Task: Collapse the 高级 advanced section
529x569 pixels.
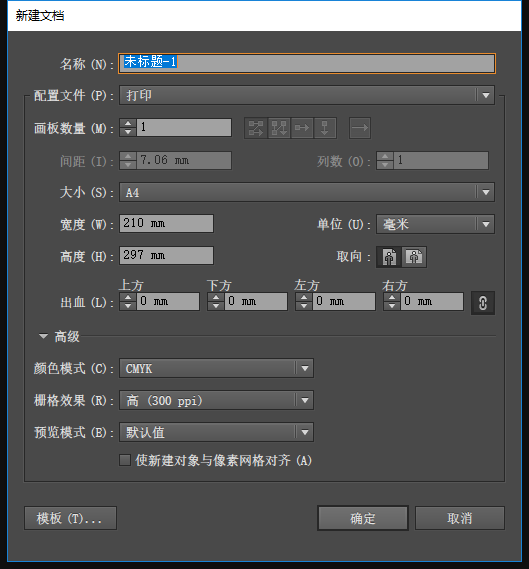Action: tap(44, 336)
